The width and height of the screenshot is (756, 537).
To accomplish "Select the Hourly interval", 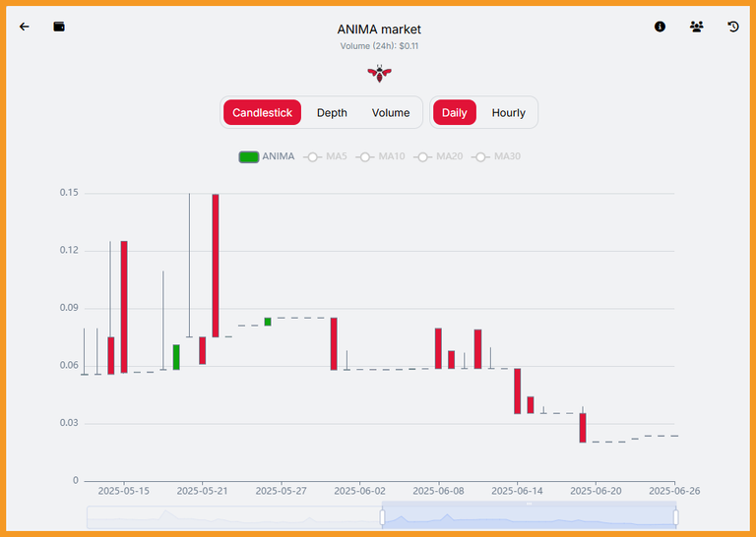I will coord(508,113).
